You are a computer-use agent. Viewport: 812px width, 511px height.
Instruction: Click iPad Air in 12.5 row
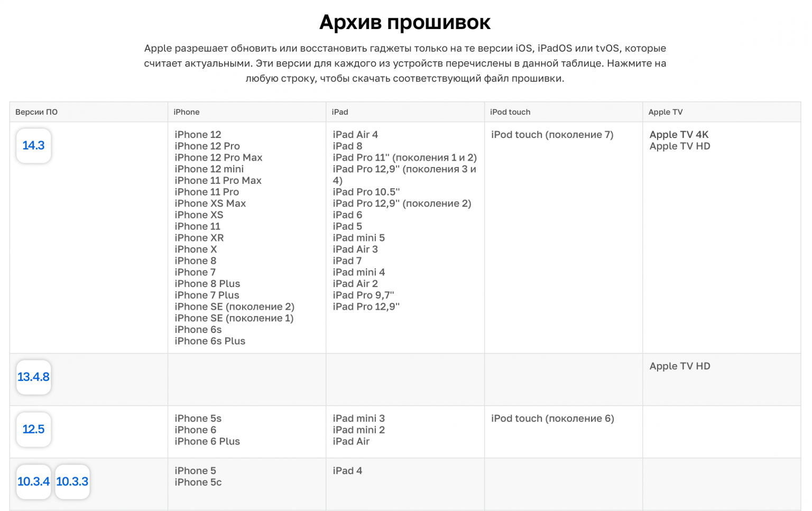(351, 442)
